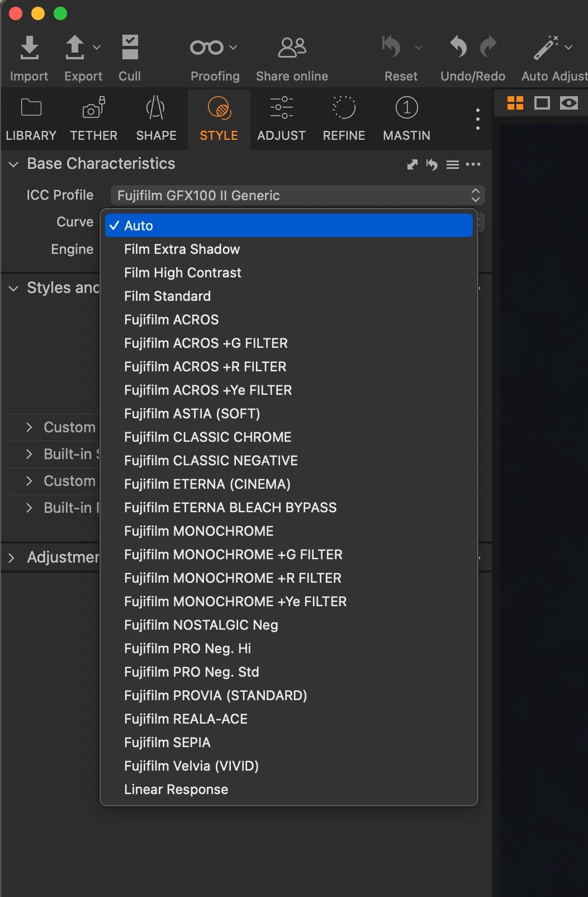The width and height of the screenshot is (588, 897).
Task: Switch to single viewer mode
Action: pyautogui.click(x=542, y=103)
